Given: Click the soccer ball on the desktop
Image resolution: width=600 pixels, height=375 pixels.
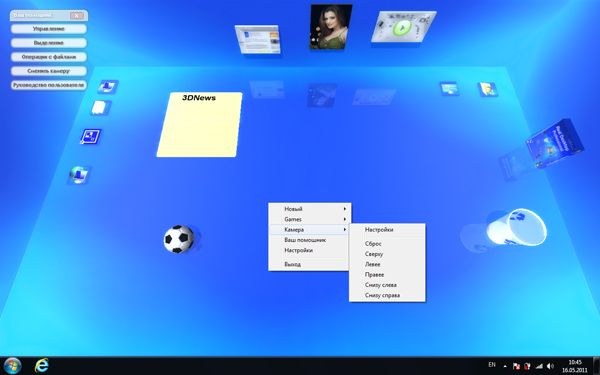Looking at the screenshot, I should coord(179,239).
